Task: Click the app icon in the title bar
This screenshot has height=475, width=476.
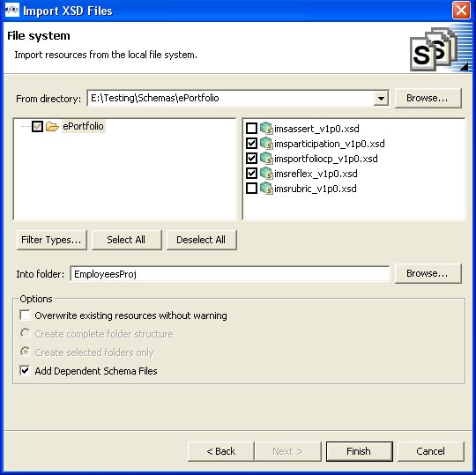Action: [x=12, y=11]
